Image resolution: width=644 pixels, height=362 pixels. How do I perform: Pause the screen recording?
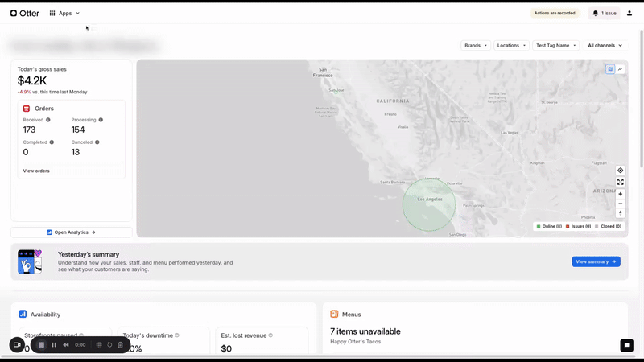point(54,345)
